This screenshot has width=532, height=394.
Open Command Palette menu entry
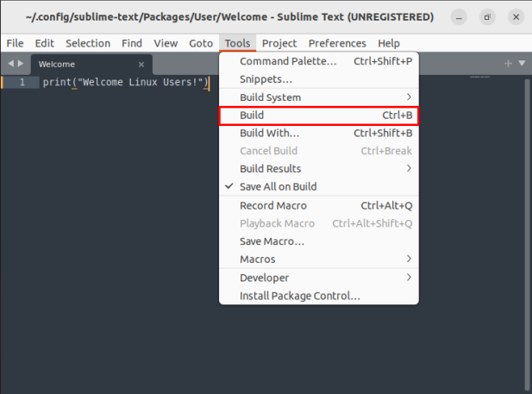288,61
